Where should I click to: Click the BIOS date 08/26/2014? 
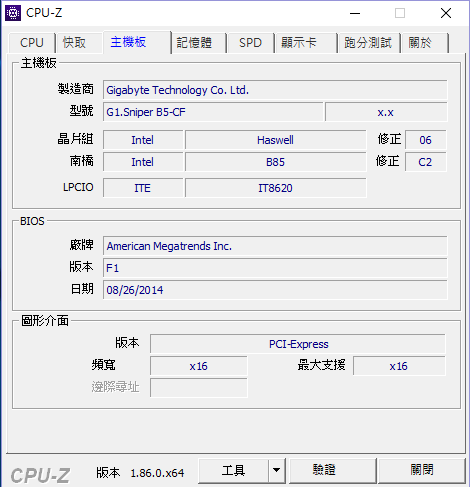(x=275, y=290)
